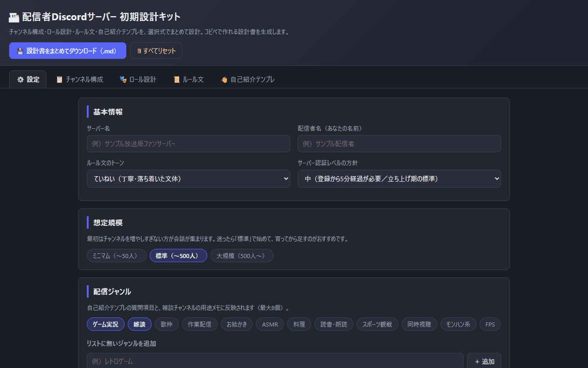Image resolution: width=588 pixels, height=368 pixels.
Task: Toggle the 料理 genre chip
Action: pos(300,324)
